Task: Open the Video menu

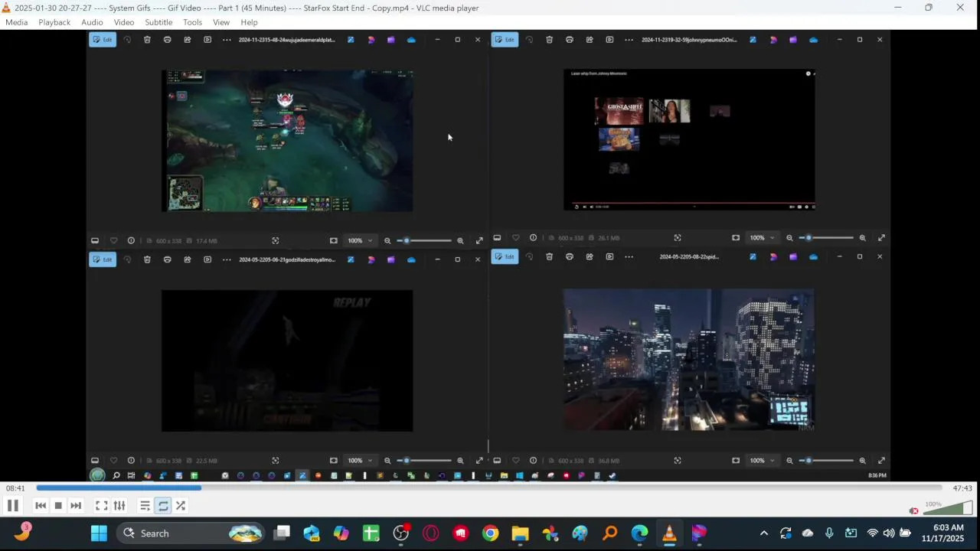Action: [x=124, y=22]
